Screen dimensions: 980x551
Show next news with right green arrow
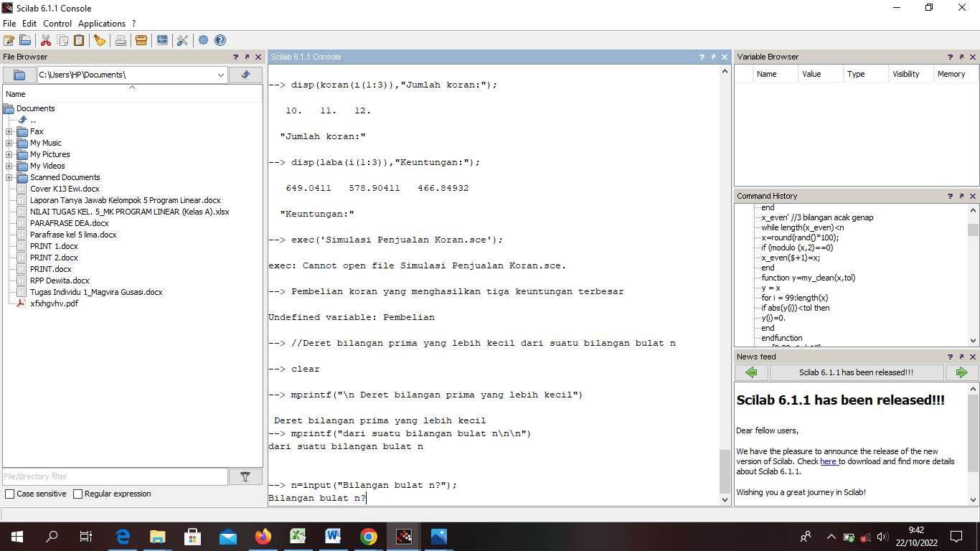pos(962,372)
